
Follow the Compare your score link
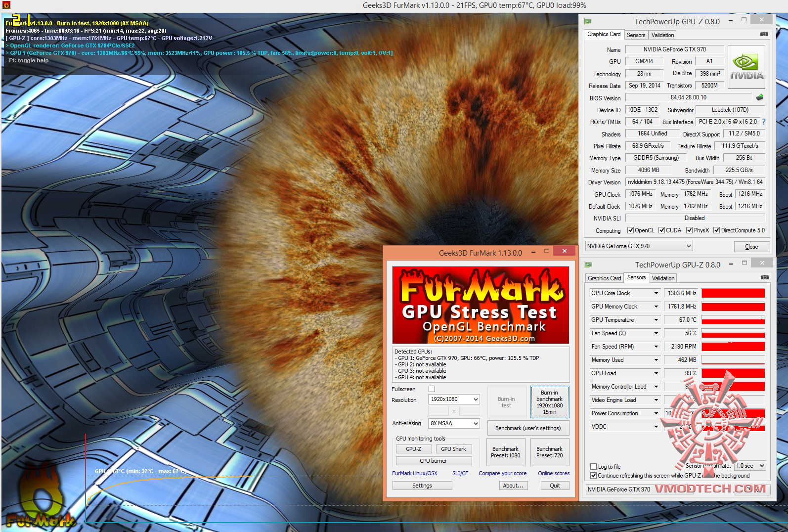click(503, 473)
